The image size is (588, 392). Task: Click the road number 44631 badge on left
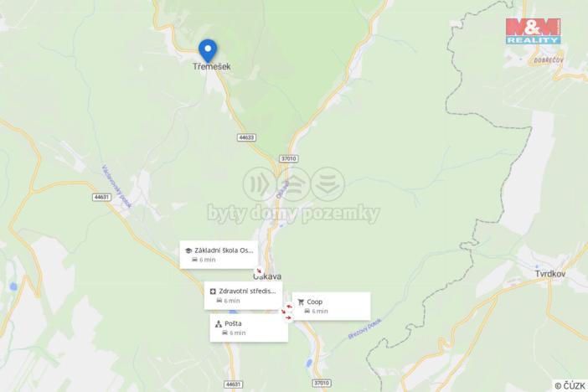(x=101, y=197)
